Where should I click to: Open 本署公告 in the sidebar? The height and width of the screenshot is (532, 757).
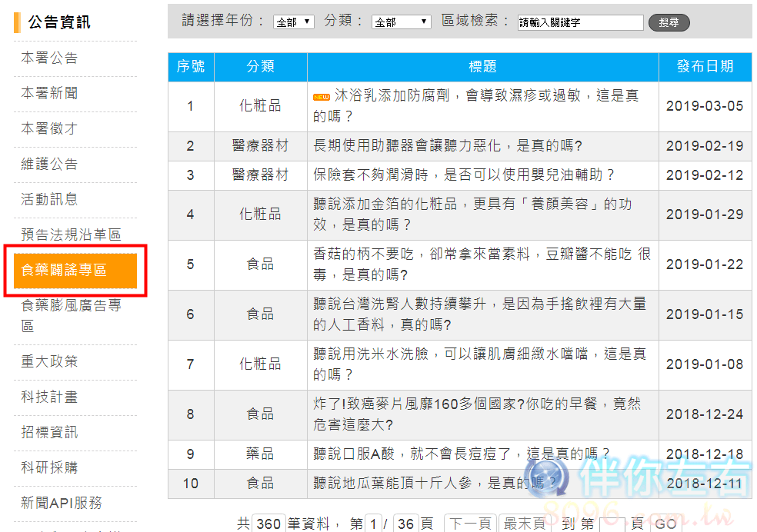(x=49, y=58)
